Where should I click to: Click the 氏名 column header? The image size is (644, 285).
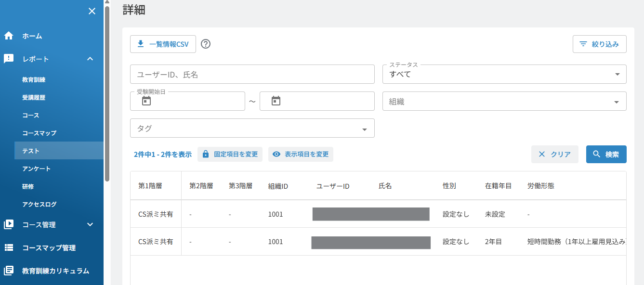pos(385,186)
